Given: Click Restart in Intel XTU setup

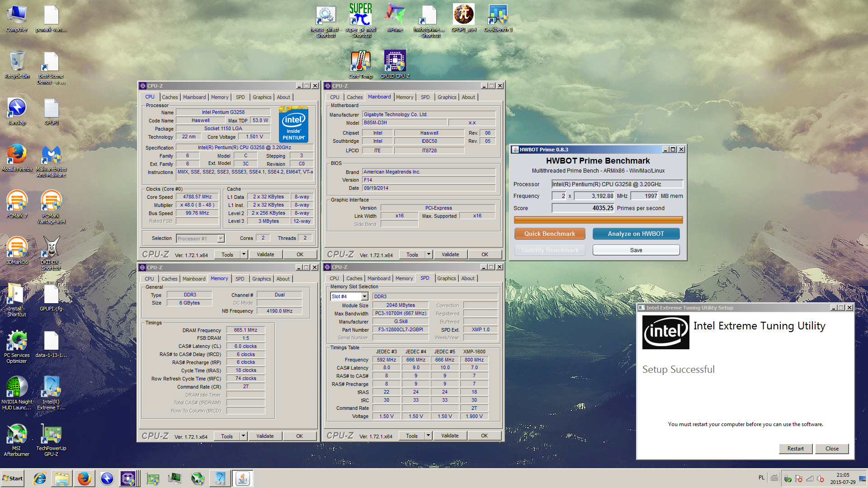Looking at the screenshot, I should [x=795, y=449].
